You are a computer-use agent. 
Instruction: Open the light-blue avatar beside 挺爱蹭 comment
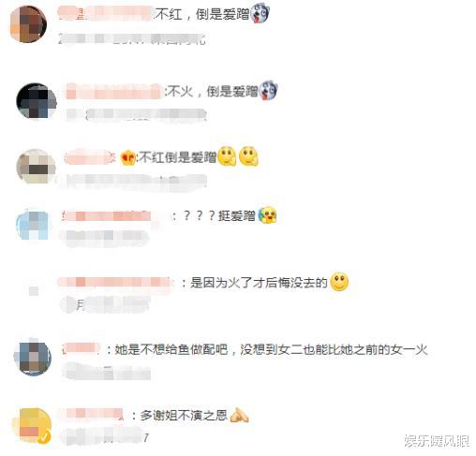click(x=33, y=225)
